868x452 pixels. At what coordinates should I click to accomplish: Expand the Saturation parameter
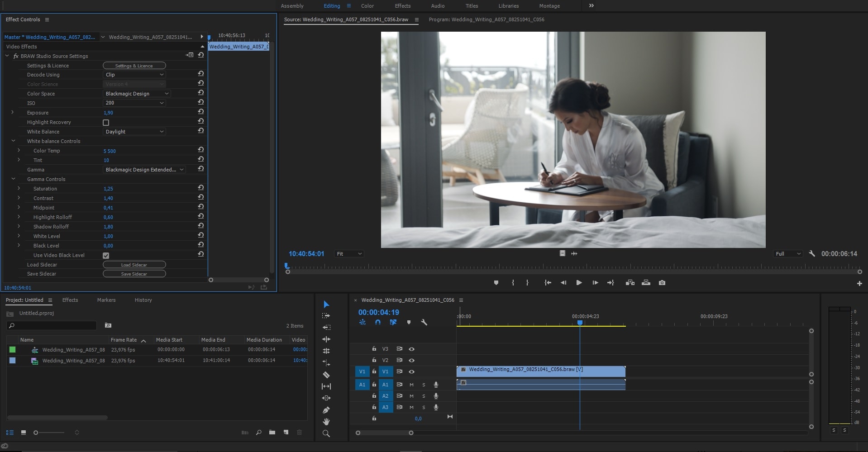tap(19, 188)
